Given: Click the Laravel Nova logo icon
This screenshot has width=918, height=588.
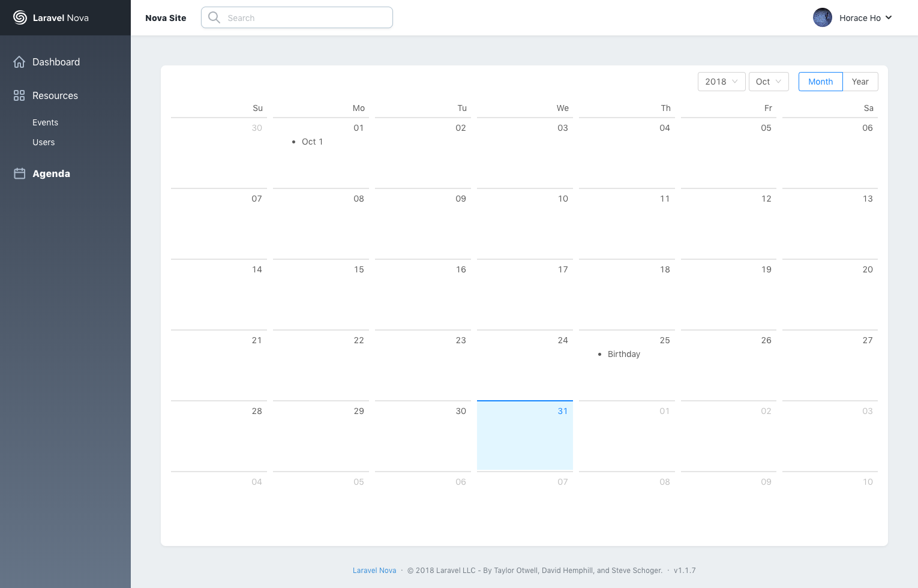Looking at the screenshot, I should pyautogui.click(x=20, y=17).
